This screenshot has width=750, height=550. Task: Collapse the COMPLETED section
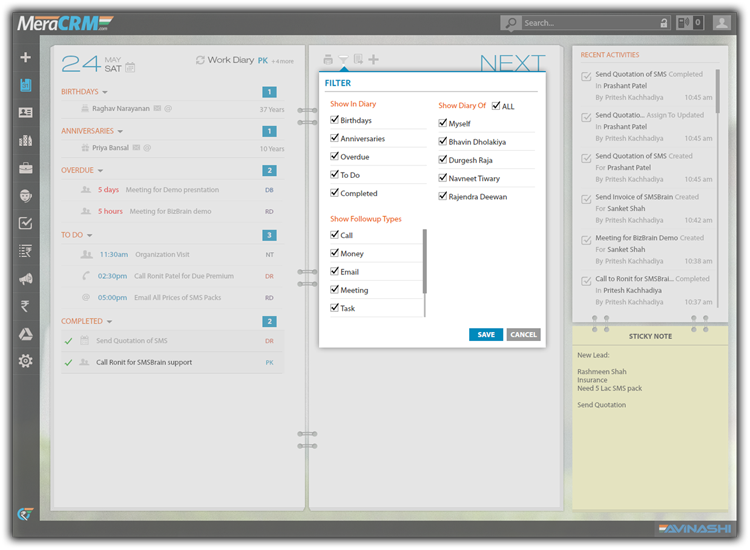pos(111,322)
